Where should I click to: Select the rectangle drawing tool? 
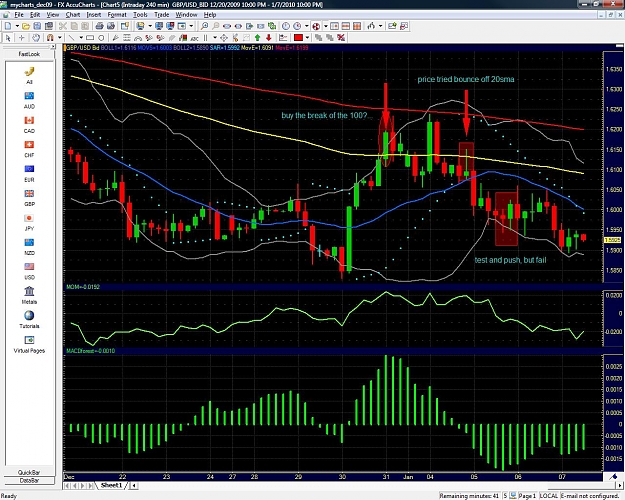pos(90,37)
